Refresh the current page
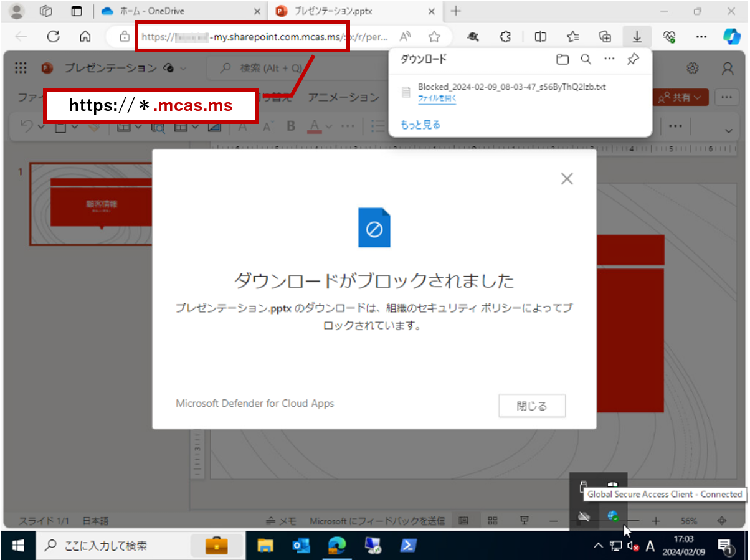The width and height of the screenshot is (750, 560). (54, 37)
